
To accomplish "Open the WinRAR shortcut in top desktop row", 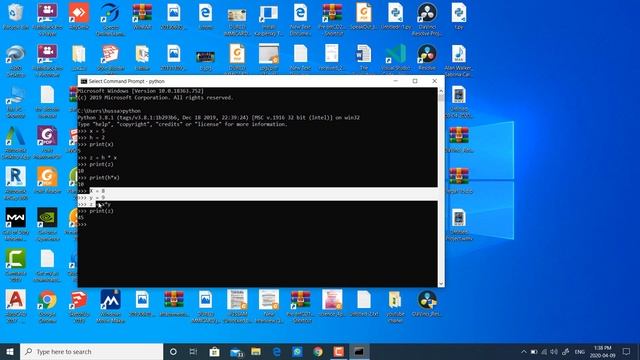I will pyautogui.click(x=142, y=16).
